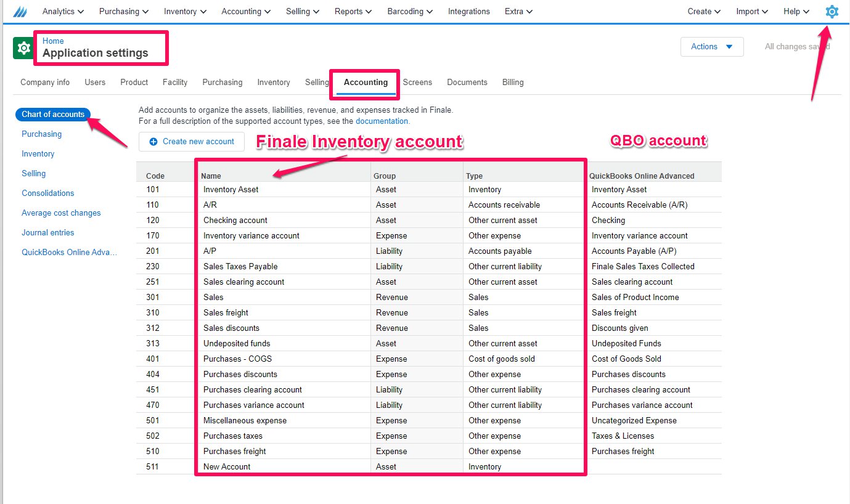Click the Inventory variance account name cell
Image resolution: width=850 pixels, height=504 pixels.
(x=285, y=235)
